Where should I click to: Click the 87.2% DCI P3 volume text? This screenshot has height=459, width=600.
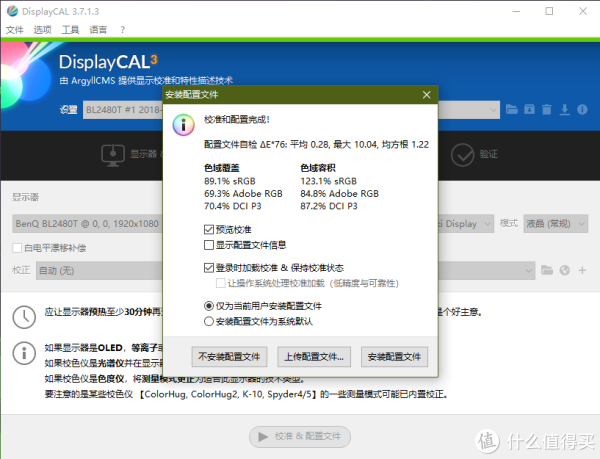(329, 206)
